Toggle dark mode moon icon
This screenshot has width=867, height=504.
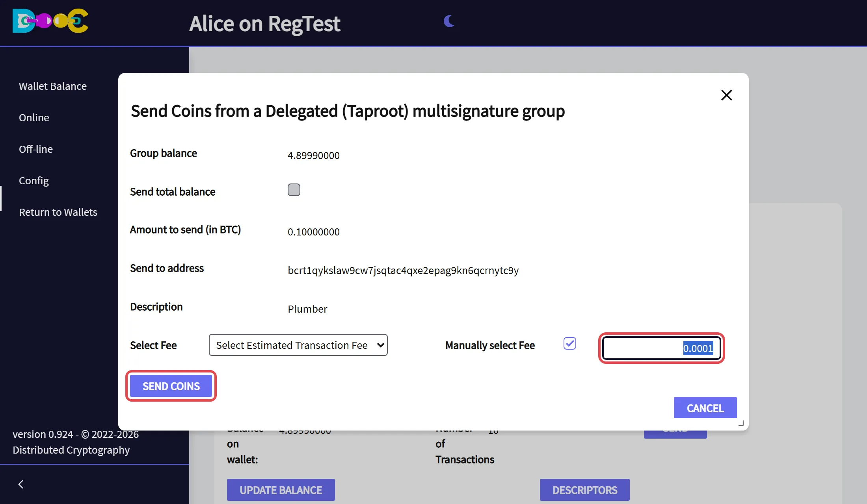(x=449, y=21)
